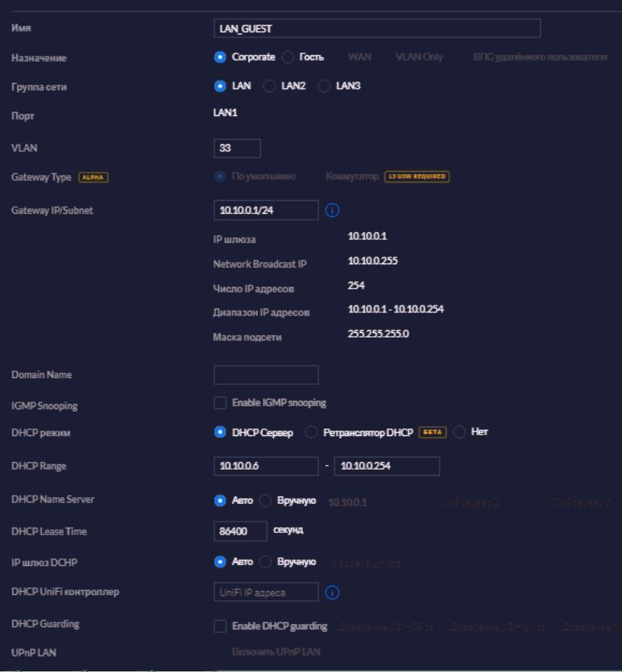
Task: Click the DHCP Lease Time field
Action: (x=240, y=531)
